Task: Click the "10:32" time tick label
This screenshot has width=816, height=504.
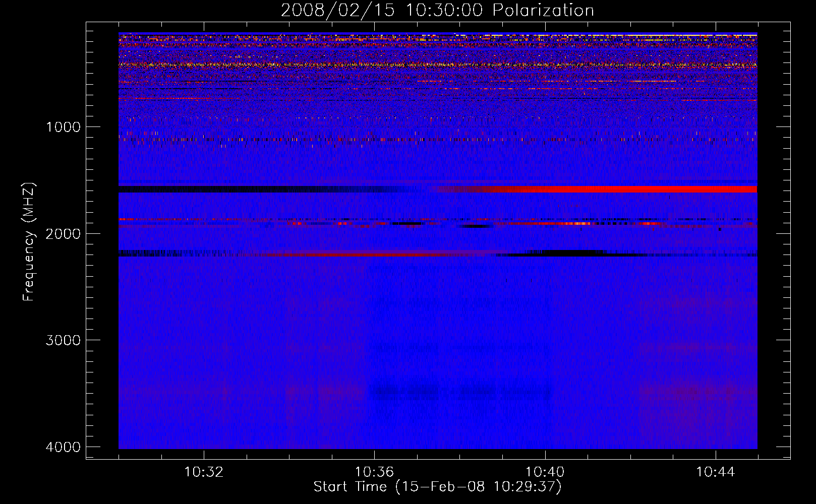Action: tap(204, 472)
